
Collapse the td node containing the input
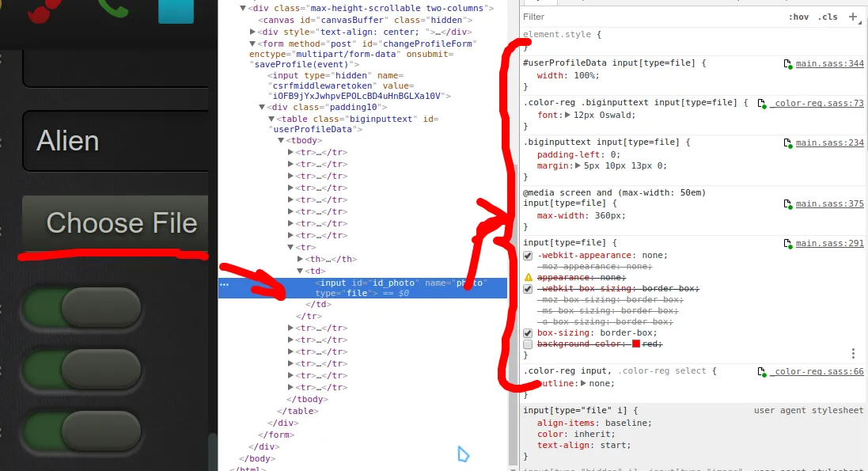coord(300,271)
